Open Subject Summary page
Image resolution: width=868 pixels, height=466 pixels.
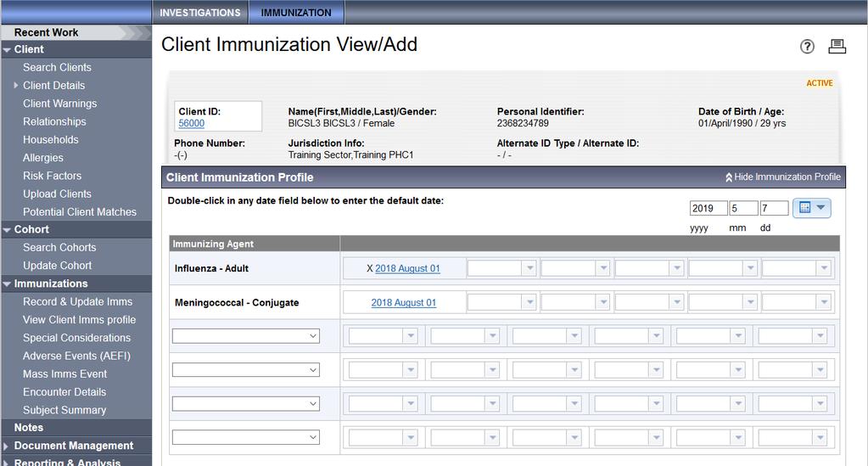click(x=64, y=410)
